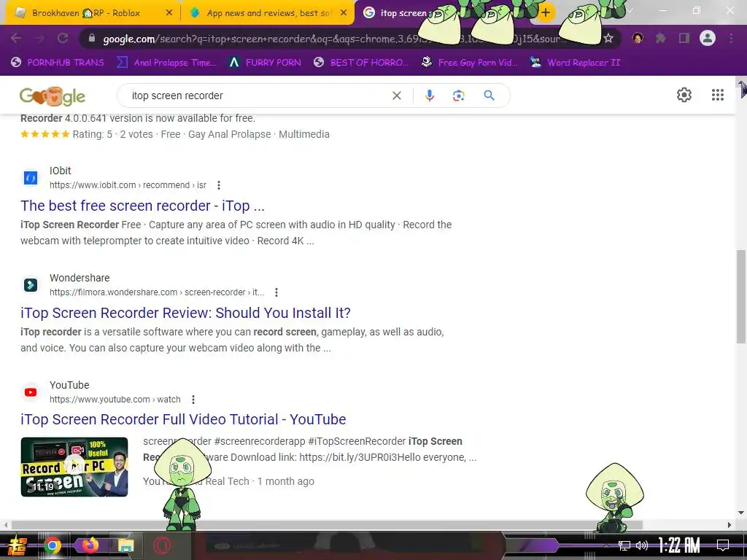Open the Word Replacer II bookmark
Viewport: 747px width, 560px height.
tap(575, 63)
